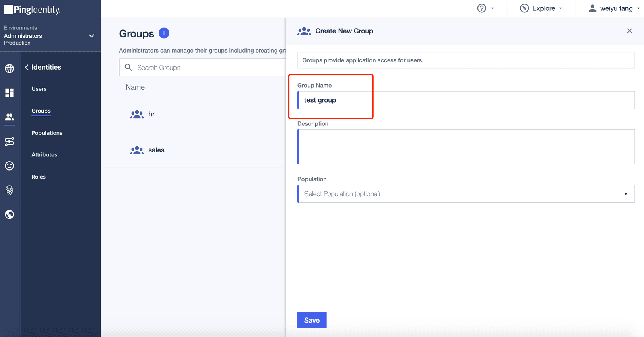Select Groups in Identities menu
This screenshot has height=337, width=644.
tap(41, 111)
